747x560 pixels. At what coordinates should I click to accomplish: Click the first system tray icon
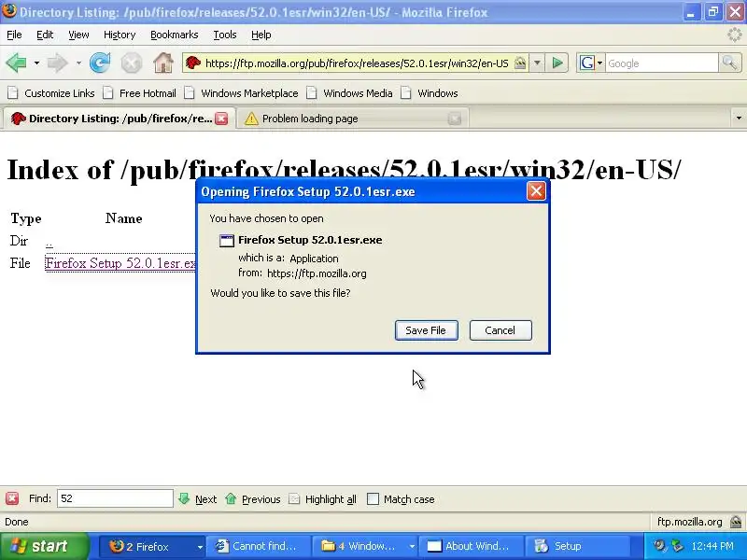(660, 546)
